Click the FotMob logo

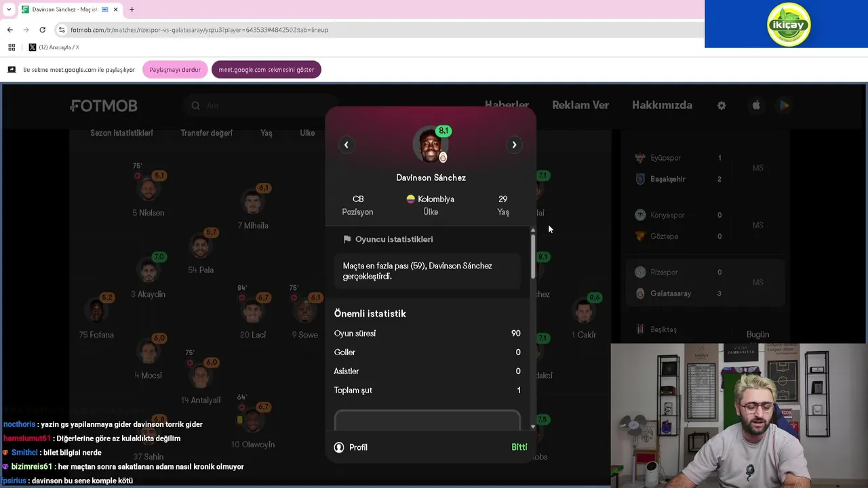pyautogui.click(x=104, y=106)
